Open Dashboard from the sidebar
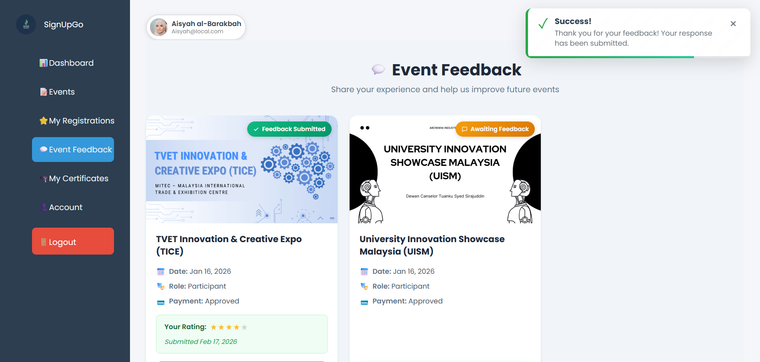The height and width of the screenshot is (362, 760). click(73, 63)
